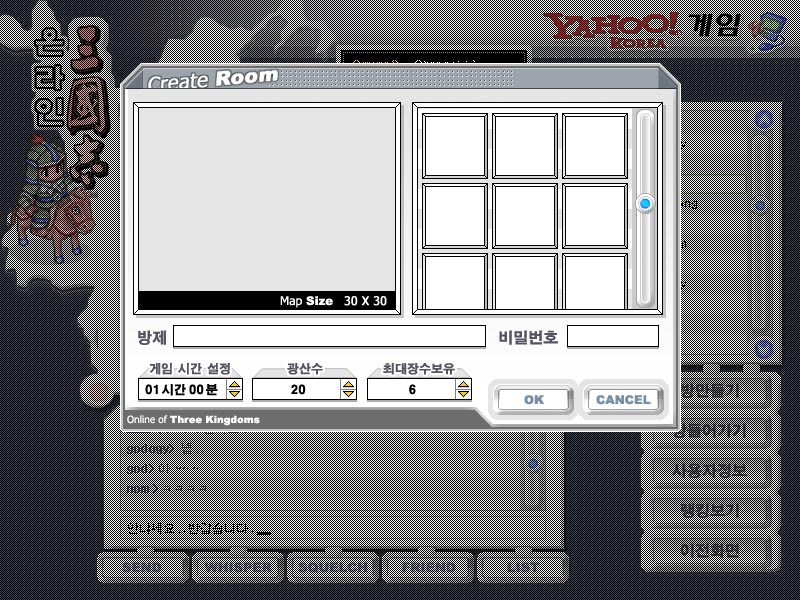The width and height of the screenshot is (800, 600).
Task: Select the top-right map thumbnail
Action: (595, 146)
